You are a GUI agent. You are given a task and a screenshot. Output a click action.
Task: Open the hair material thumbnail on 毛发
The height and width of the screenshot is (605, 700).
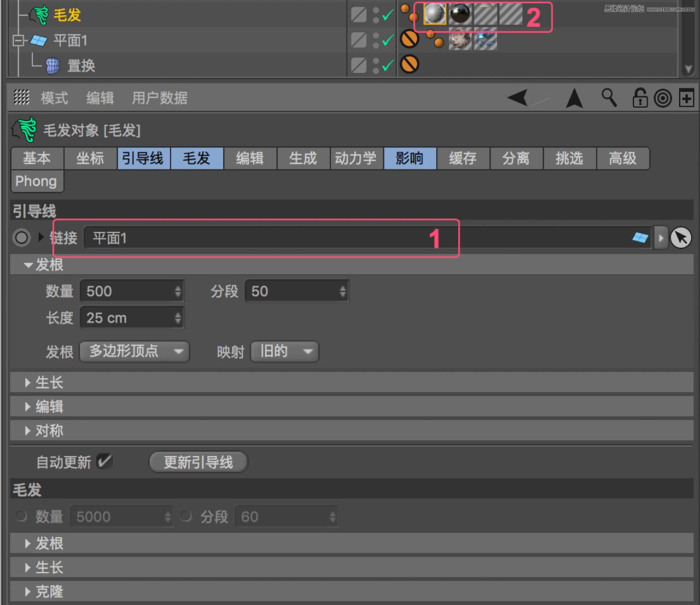tap(435, 14)
